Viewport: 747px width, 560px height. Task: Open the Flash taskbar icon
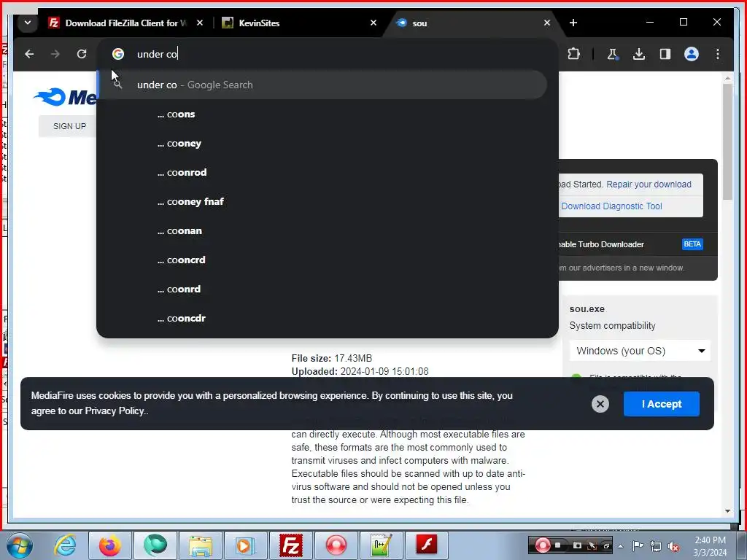pos(427,545)
